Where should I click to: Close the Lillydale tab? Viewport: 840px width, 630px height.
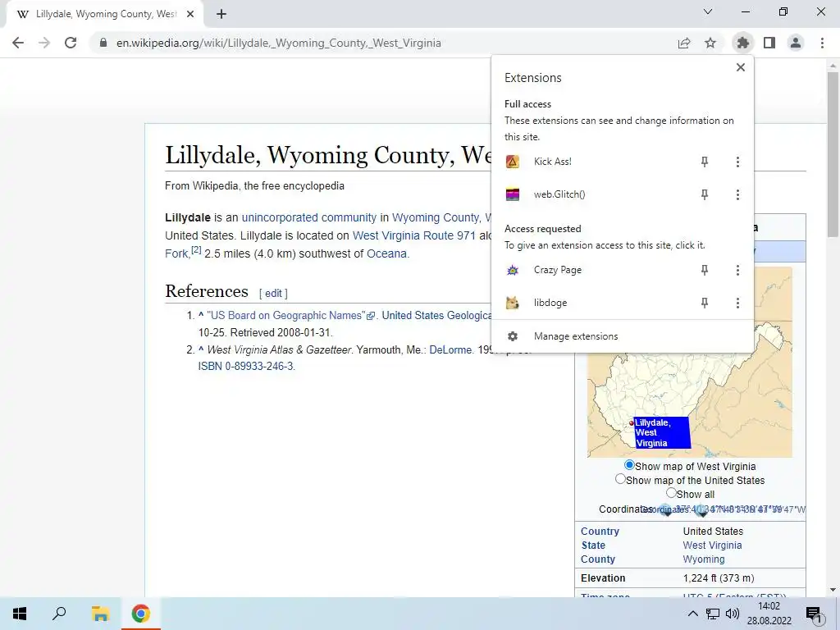190,14
